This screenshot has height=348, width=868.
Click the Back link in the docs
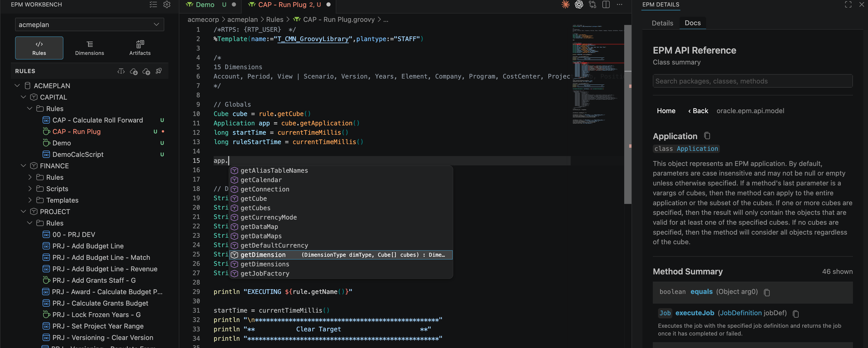pyautogui.click(x=698, y=111)
